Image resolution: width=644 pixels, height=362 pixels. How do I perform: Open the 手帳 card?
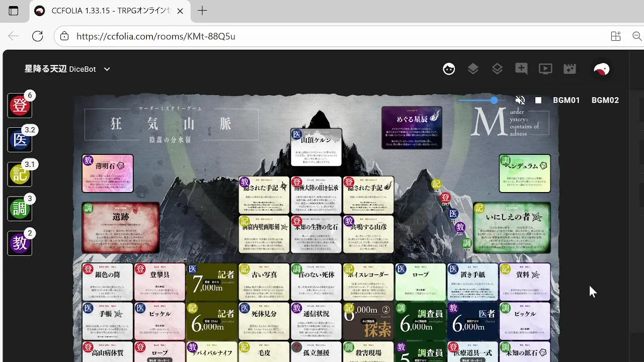pos(108,321)
